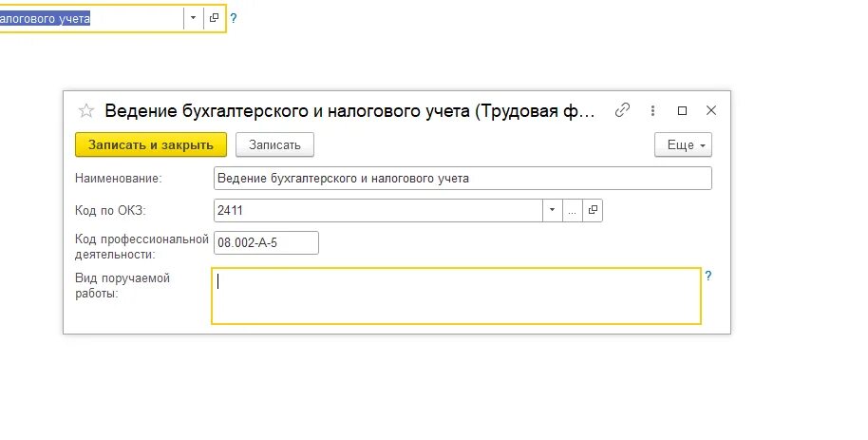
Task: Expand the Код по ОКЗ dropdown arrow
Action: point(552,211)
